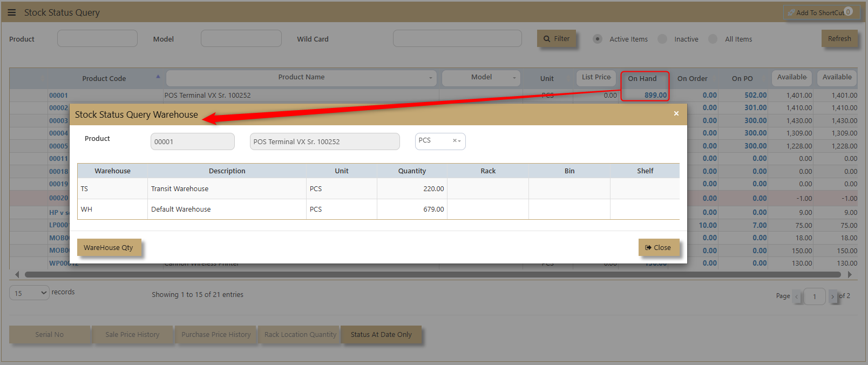Sort by the Quantity column header
The height and width of the screenshot is (365, 868).
(x=412, y=171)
